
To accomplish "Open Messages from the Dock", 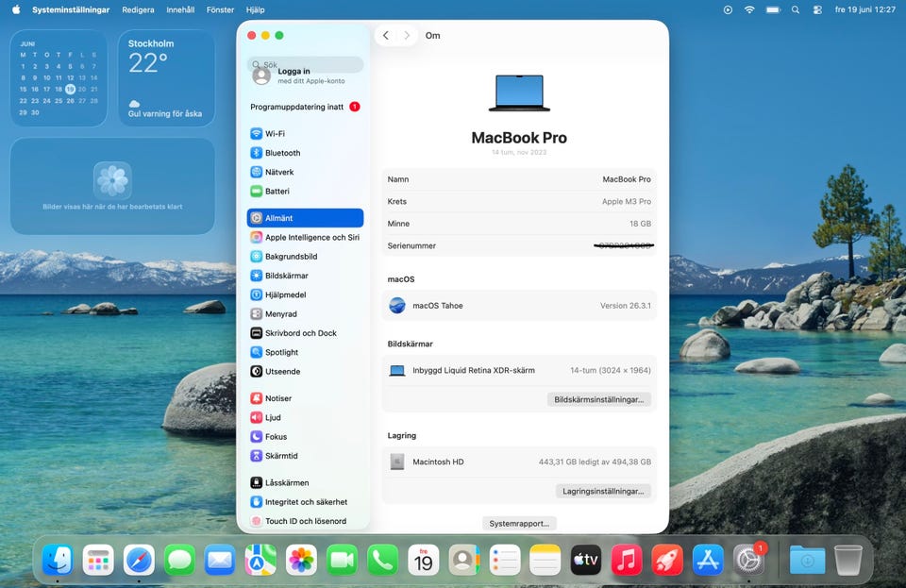I will [179, 560].
